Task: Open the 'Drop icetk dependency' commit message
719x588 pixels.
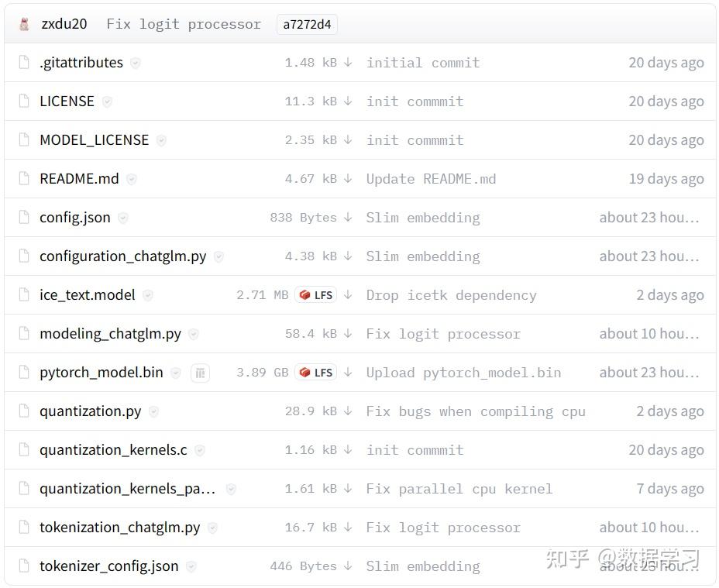Action: tap(451, 295)
